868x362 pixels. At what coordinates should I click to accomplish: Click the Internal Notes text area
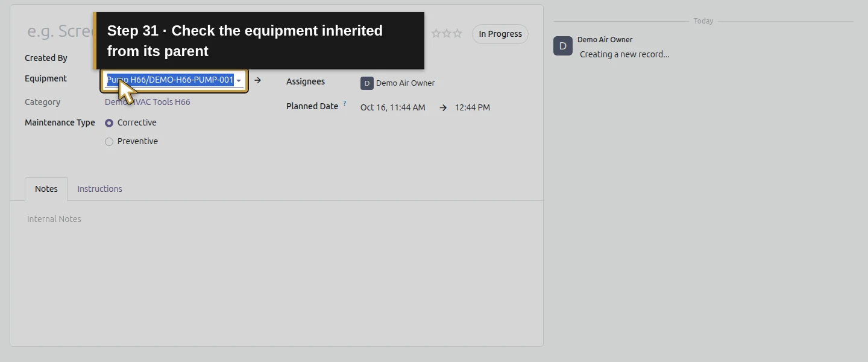(x=277, y=219)
